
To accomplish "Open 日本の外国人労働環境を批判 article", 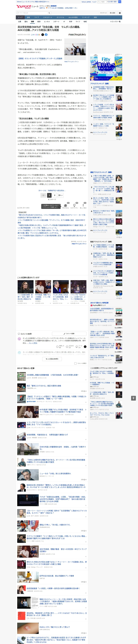I will coord(63,448).
